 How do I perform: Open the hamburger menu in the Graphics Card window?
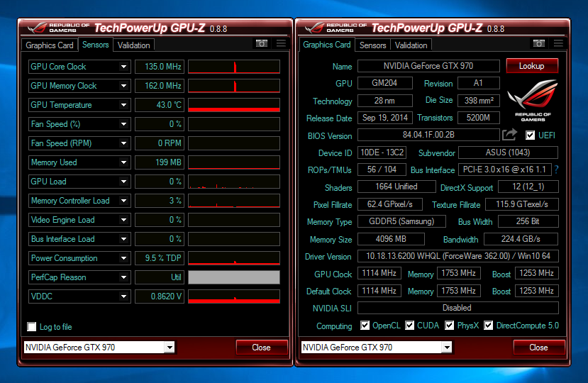(558, 43)
